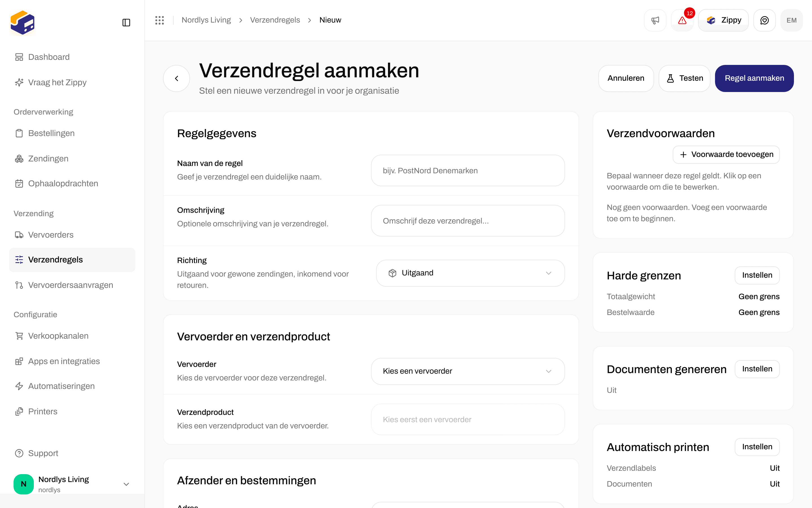
Task: Click the app logo in the sidebar
Action: tap(23, 23)
